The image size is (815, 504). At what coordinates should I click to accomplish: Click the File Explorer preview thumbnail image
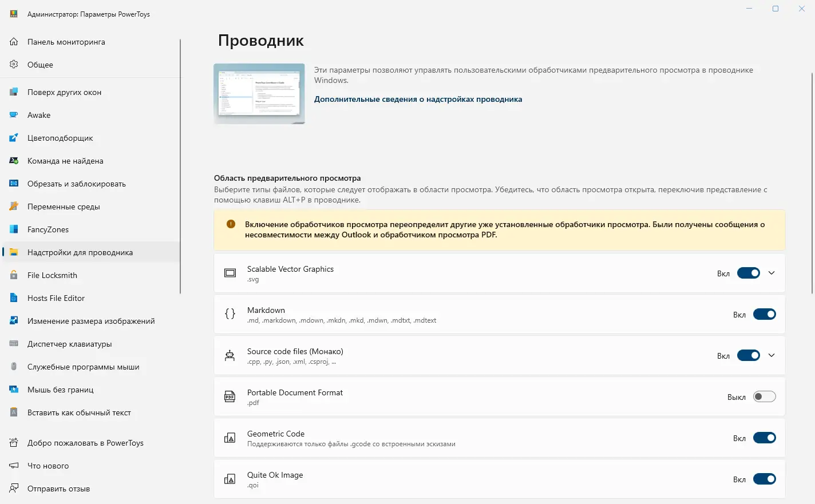259,93
